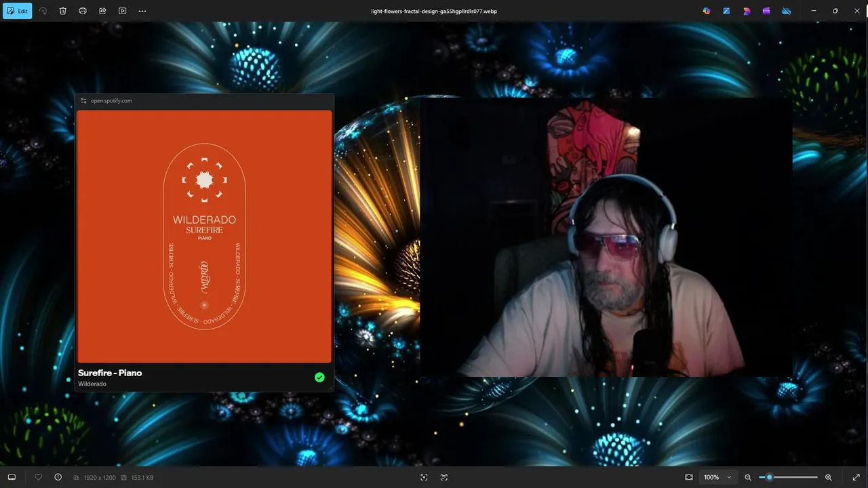Open the Microsoft 365 Copilot icon

(x=707, y=11)
